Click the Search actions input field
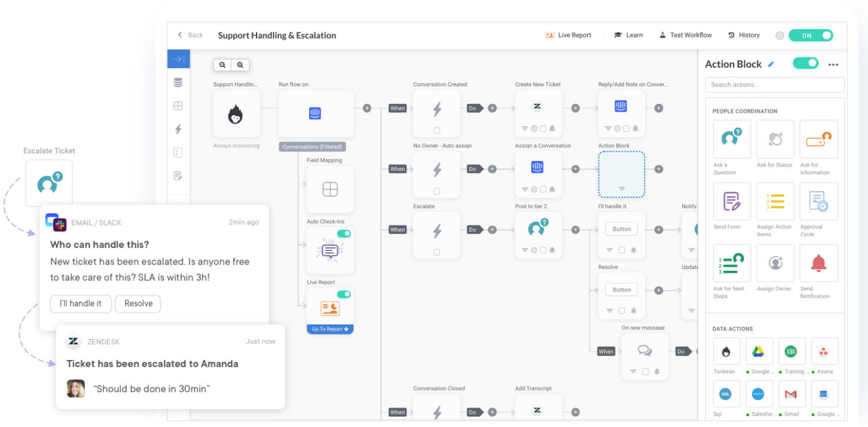Image resolution: width=868 pixels, height=427 pixels. [774, 84]
